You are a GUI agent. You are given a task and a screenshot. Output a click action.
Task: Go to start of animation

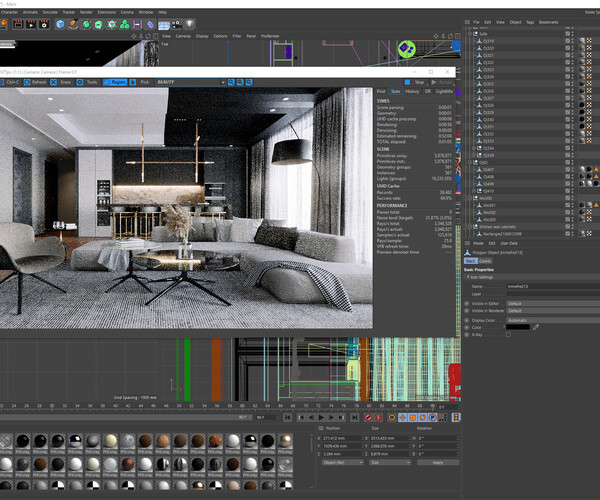[x=287, y=417]
